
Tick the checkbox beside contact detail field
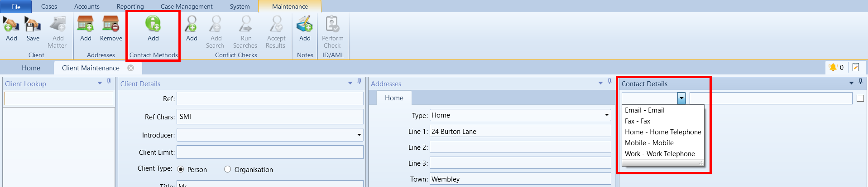[860, 98]
